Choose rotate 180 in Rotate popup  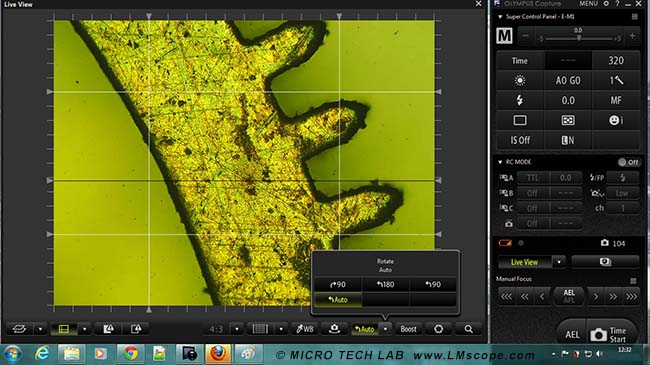tap(386, 285)
